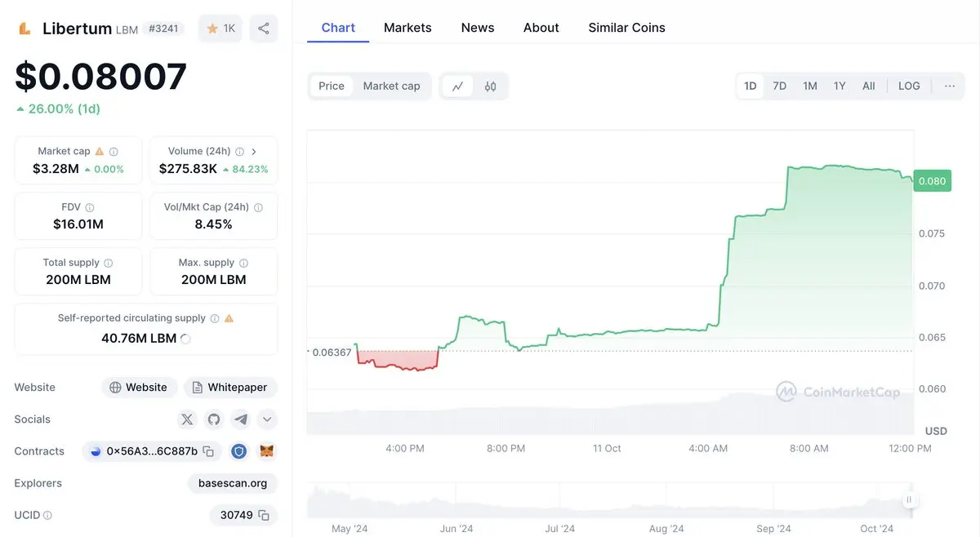Add Libertum to watchlist via star button
The width and height of the screenshot is (980, 537).
(x=220, y=29)
